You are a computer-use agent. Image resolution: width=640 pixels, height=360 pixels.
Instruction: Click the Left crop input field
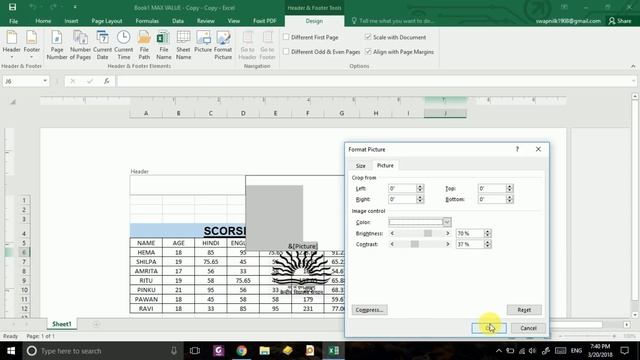(x=402, y=188)
